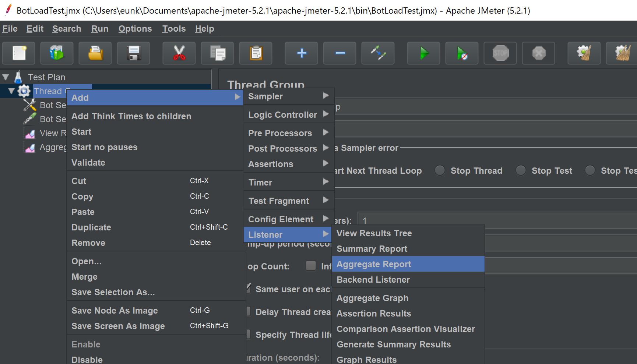
Task: Select Add Think Times to children
Action: click(x=155, y=116)
